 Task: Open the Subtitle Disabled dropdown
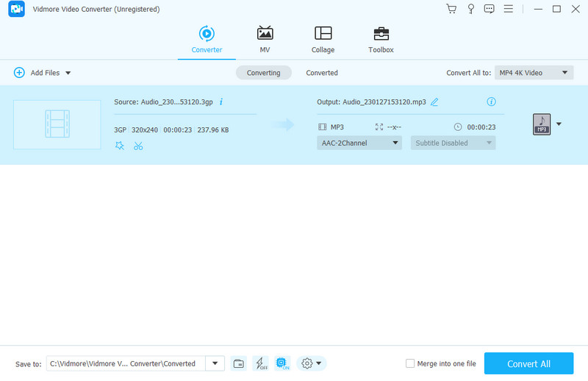[453, 143]
